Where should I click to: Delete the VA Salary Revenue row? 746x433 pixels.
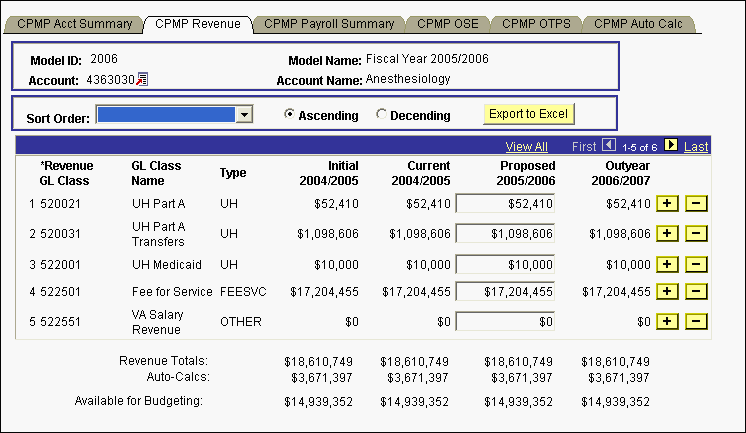click(x=697, y=322)
